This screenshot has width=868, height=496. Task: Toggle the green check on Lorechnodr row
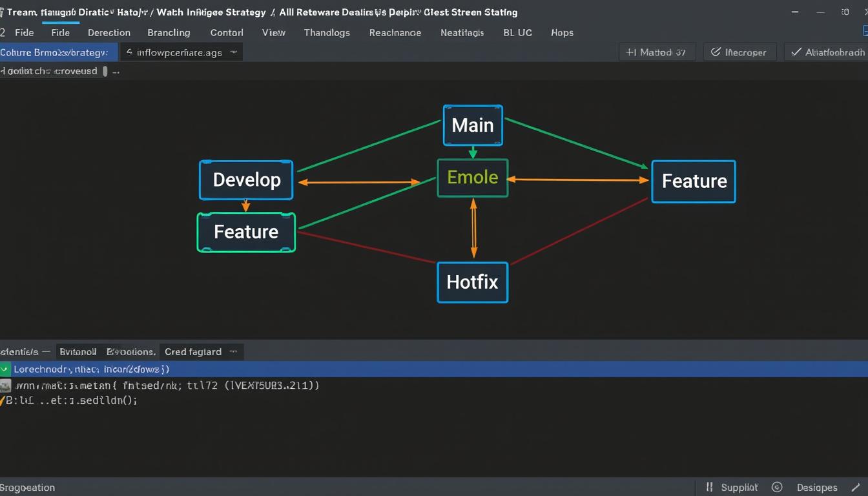5,369
